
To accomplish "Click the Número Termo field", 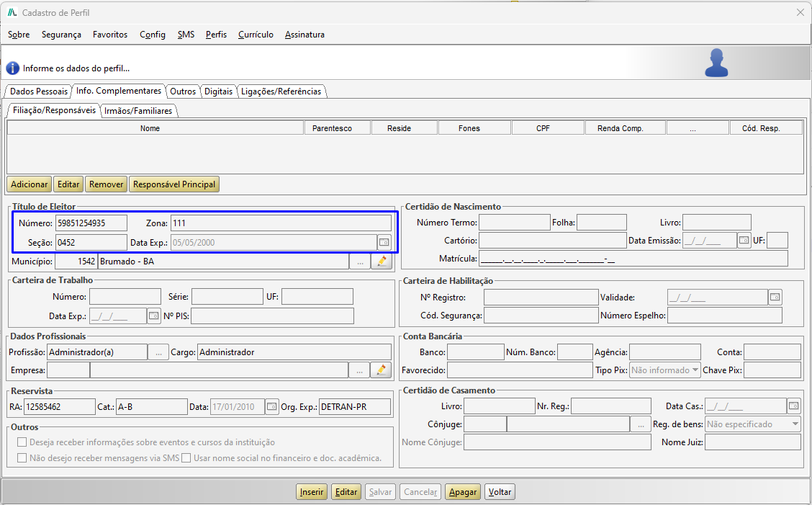I will point(514,222).
